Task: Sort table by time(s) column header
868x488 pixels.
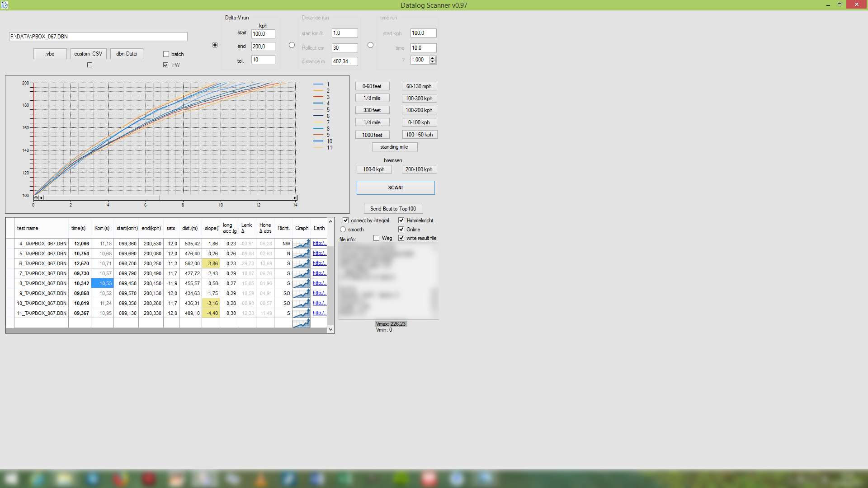Action: click(x=79, y=228)
